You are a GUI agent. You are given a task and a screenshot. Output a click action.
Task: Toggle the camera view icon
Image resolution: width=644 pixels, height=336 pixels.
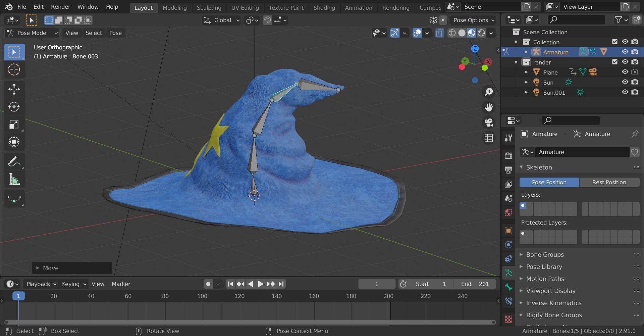click(489, 123)
